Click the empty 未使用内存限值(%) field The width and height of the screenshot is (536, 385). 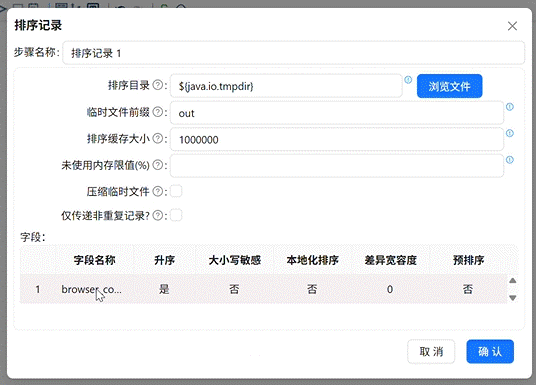tap(337, 166)
